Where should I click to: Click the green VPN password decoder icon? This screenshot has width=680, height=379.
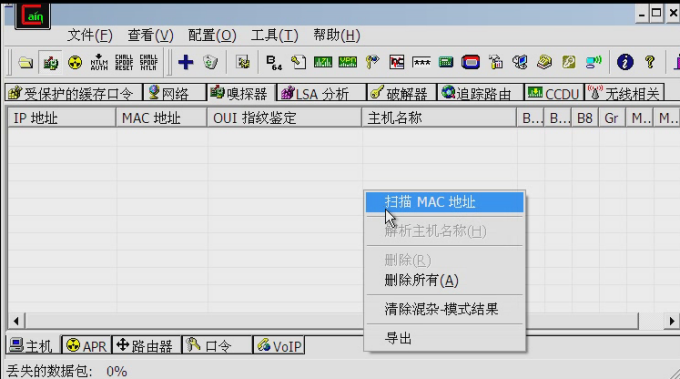click(347, 62)
